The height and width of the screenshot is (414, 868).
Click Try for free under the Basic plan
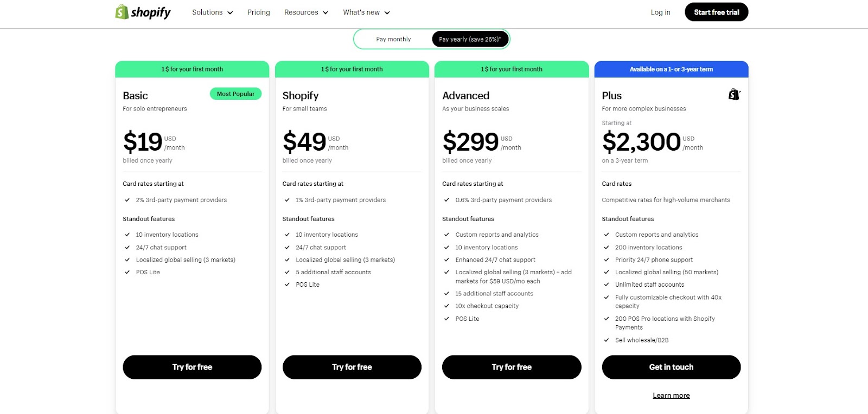pyautogui.click(x=192, y=367)
